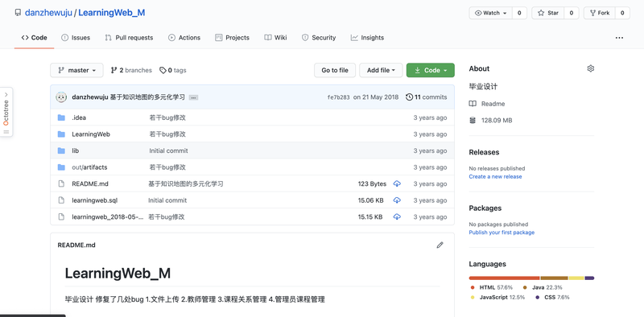Edit the README with the pencil icon
The image size is (644, 317).
click(x=440, y=245)
